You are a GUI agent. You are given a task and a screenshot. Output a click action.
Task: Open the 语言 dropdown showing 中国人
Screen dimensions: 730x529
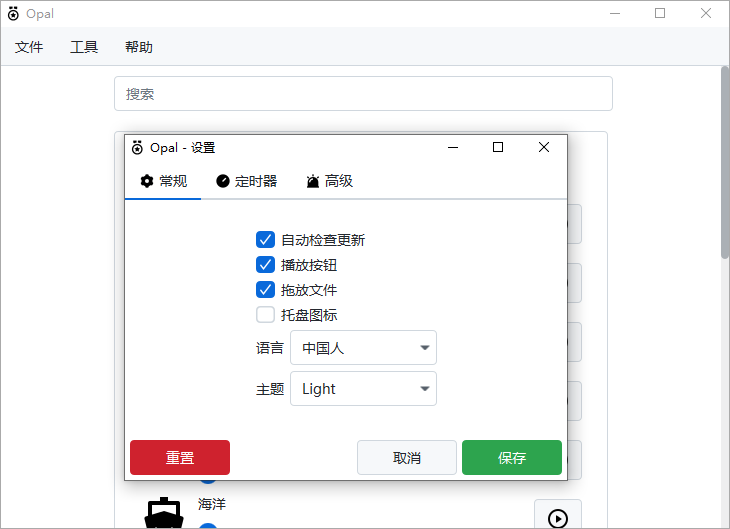363,348
